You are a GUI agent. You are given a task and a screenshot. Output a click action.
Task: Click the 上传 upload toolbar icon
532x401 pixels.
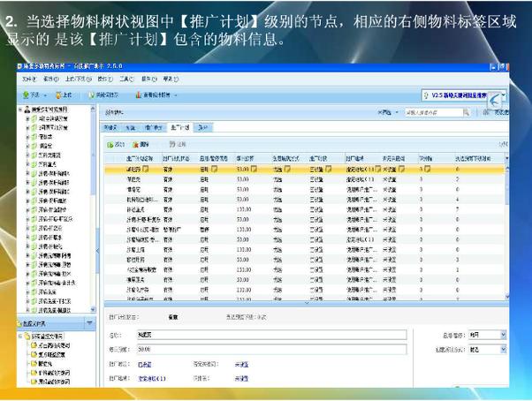coord(58,95)
